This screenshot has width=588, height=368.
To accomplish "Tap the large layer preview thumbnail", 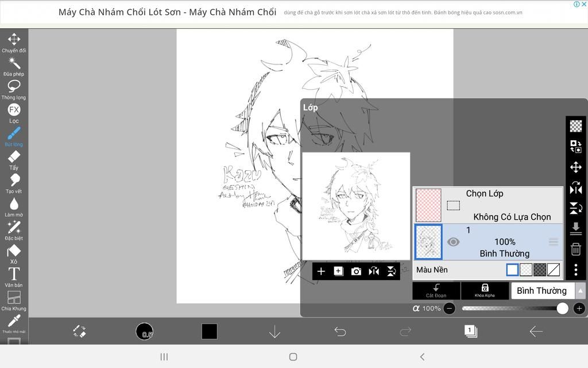I will coord(356,206).
